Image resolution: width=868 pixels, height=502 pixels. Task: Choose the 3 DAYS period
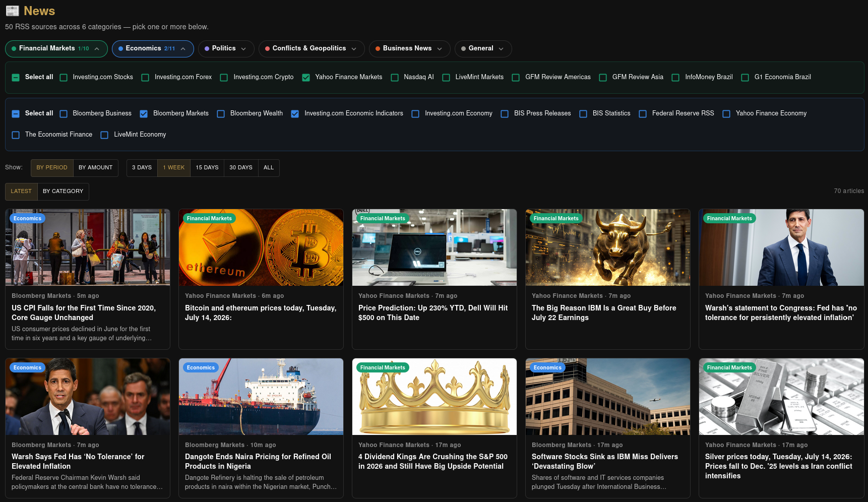click(x=142, y=168)
